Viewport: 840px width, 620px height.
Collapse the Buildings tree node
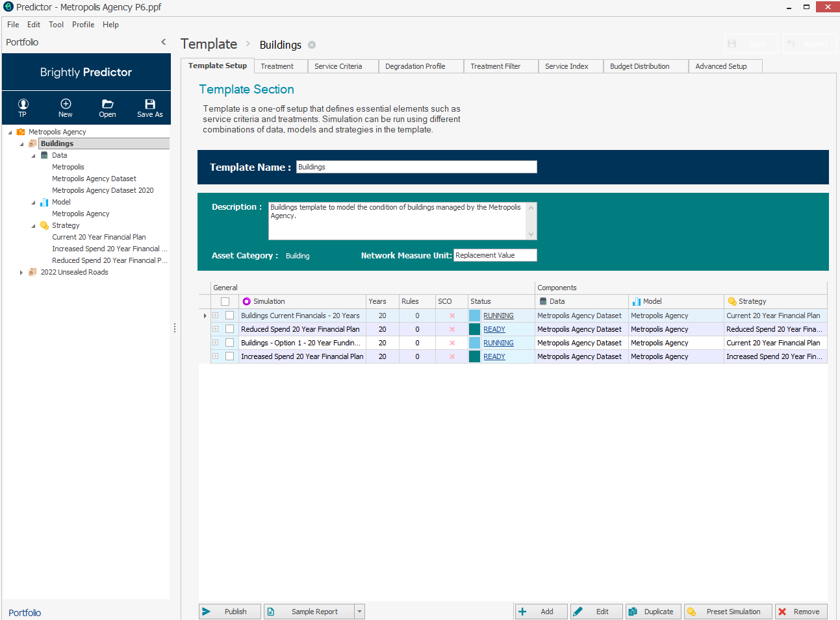[21, 144]
